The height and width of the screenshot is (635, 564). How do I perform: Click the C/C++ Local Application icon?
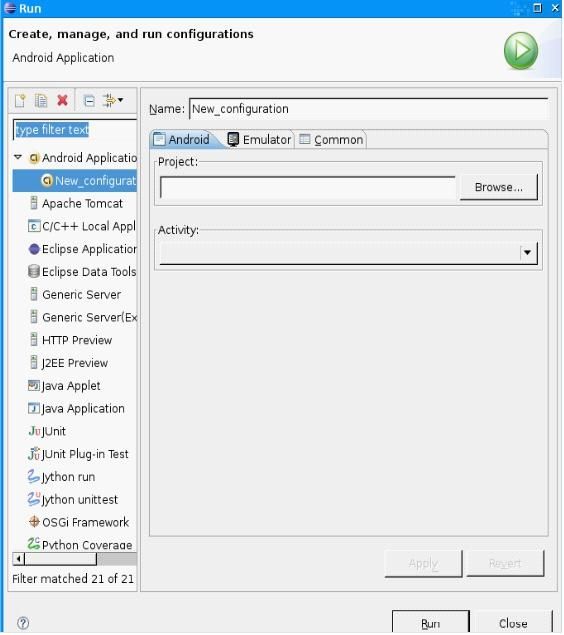pyautogui.click(x=34, y=226)
